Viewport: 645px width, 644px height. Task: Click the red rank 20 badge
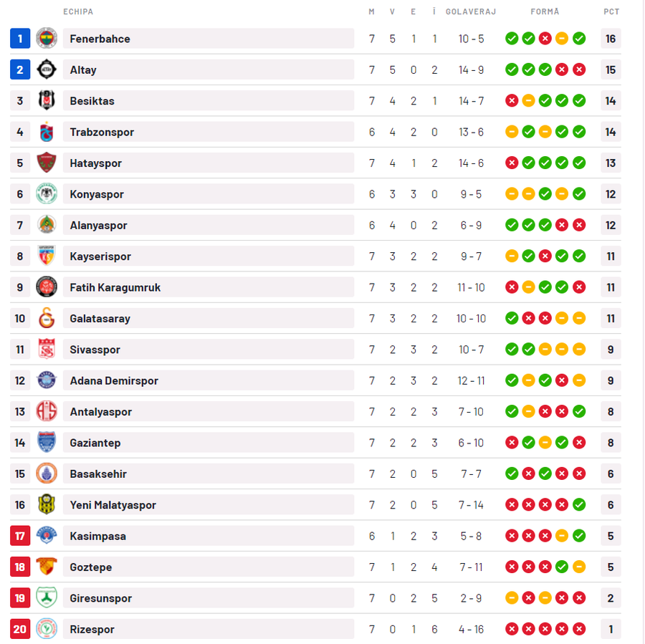(x=20, y=629)
